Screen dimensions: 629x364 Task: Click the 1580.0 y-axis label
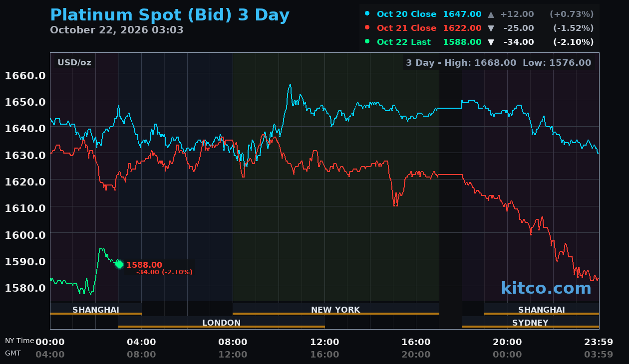pyautogui.click(x=25, y=288)
